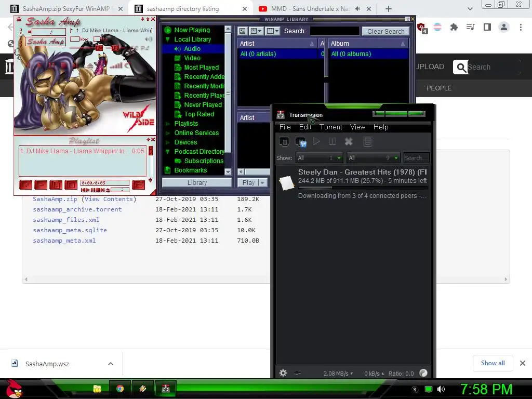Open Chrome tab search chevron
Image resolution: width=532 pixels, height=399 pixels.
pos(470,9)
